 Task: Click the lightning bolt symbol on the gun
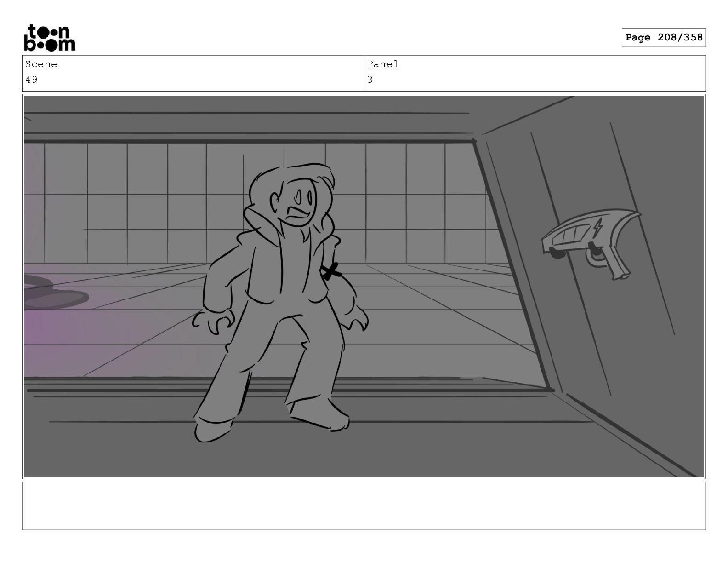[598, 229]
